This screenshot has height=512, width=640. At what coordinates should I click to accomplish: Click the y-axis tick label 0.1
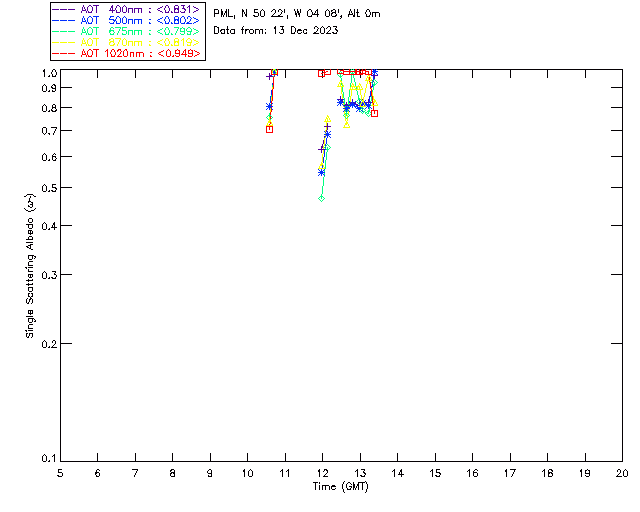point(49,459)
